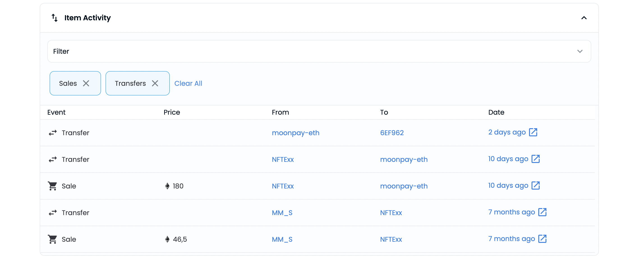Open moonpay-eth sender in first row
This screenshot has height=260, width=644.
tap(295, 133)
